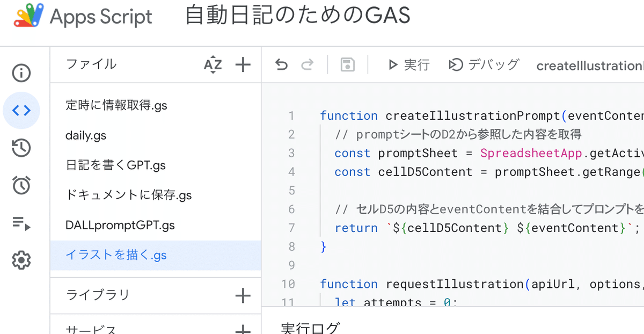Click line number 5 in the gutter

291,191
